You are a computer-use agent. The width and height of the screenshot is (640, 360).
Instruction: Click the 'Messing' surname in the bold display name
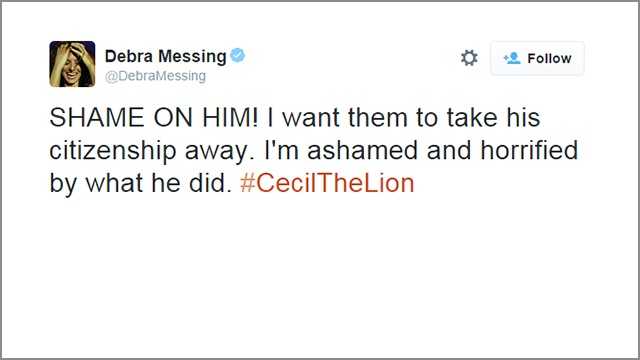pyautogui.click(x=192, y=57)
